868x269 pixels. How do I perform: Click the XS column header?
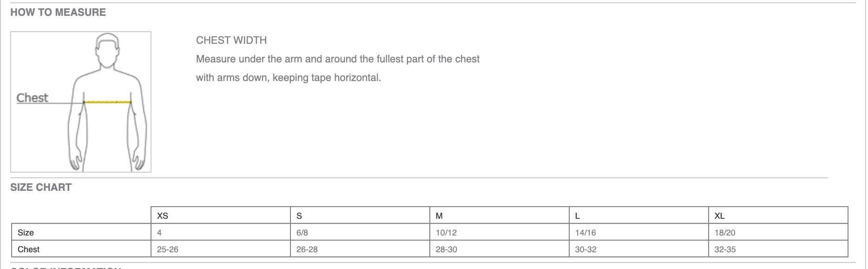click(x=163, y=216)
